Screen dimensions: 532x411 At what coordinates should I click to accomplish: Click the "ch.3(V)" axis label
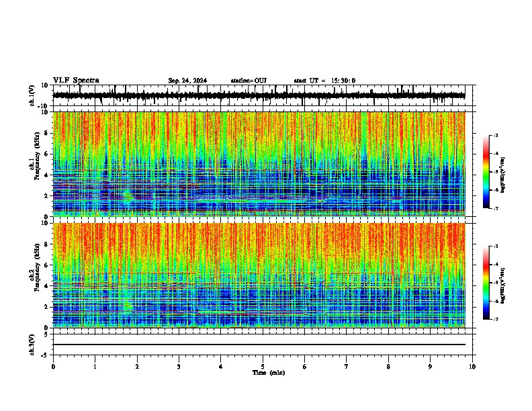pyautogui.click(x=32, y=345)
